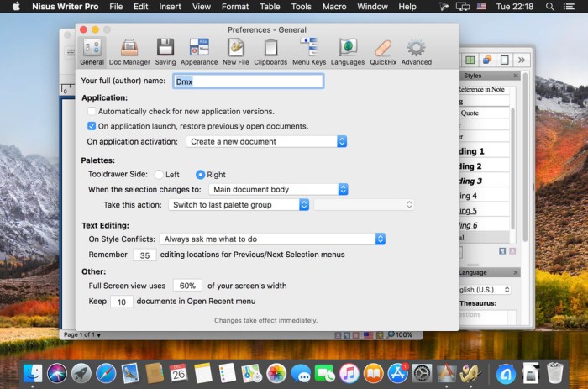Choose Right for Tooldrawer Side
588x389 pixels.
click(200, 175)
